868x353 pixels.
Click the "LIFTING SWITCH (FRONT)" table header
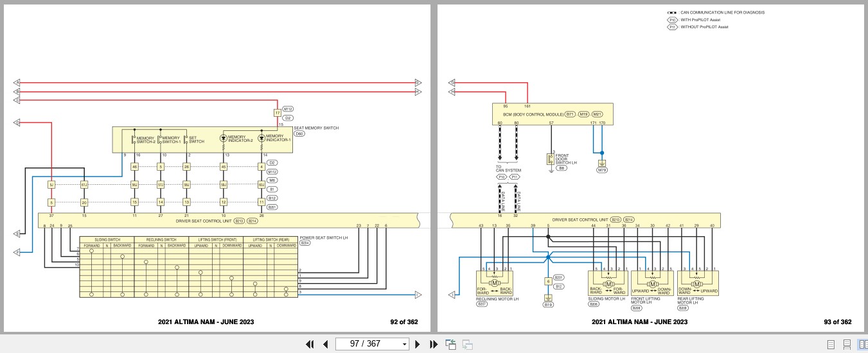(x=216, y=239)
